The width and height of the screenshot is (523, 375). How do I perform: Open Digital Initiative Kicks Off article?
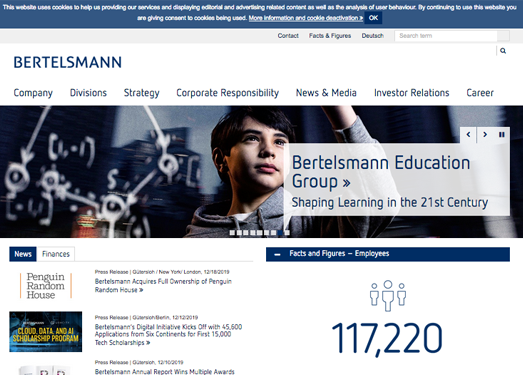[x=168, y=335]
